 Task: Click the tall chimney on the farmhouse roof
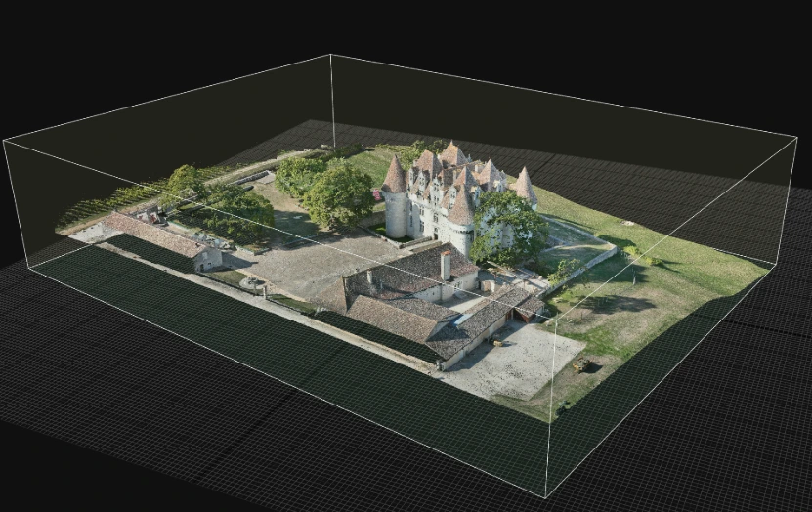tap(446, 265)
